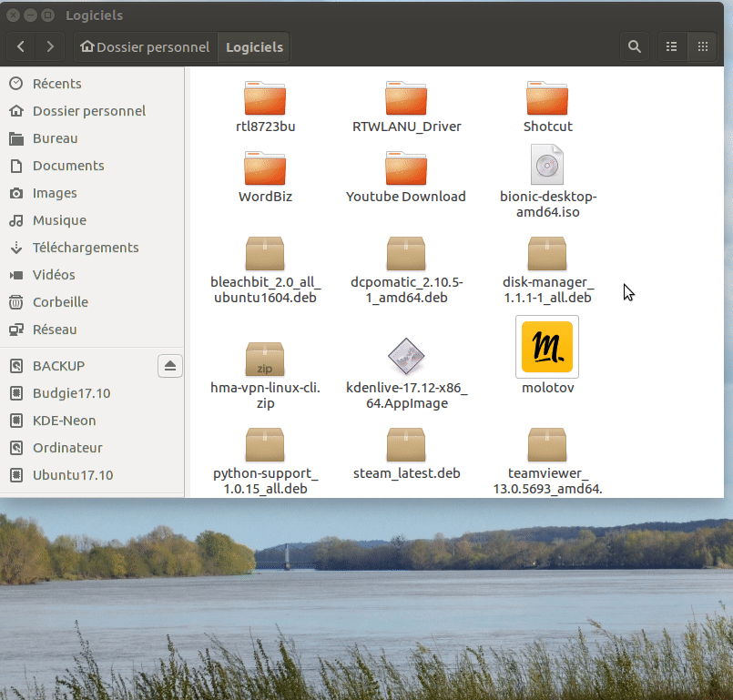Open the Dossier personnel breadcrumb
The image size is (733, 700).
pos(146,46)
